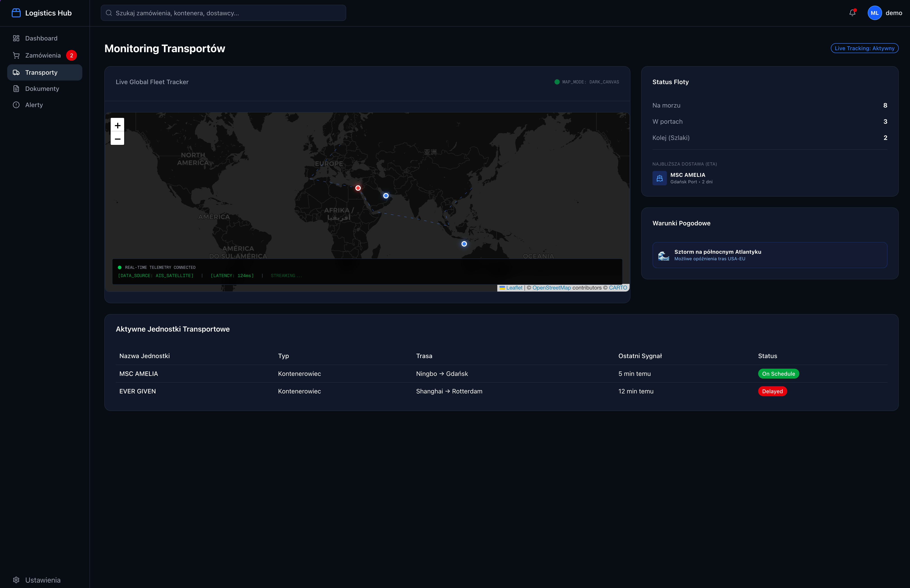This screenshot has height=588, width=910.
Task: Click the Trasa column header
Action: pos(424,356)
